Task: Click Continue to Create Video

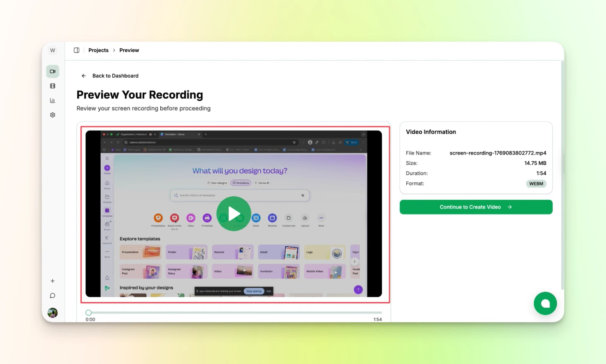Action: tap(476, 207)
